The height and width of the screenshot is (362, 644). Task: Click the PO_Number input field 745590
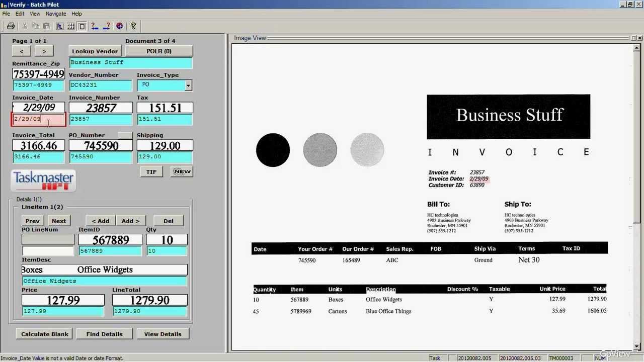pyautogui.click(x=101, y=157)
